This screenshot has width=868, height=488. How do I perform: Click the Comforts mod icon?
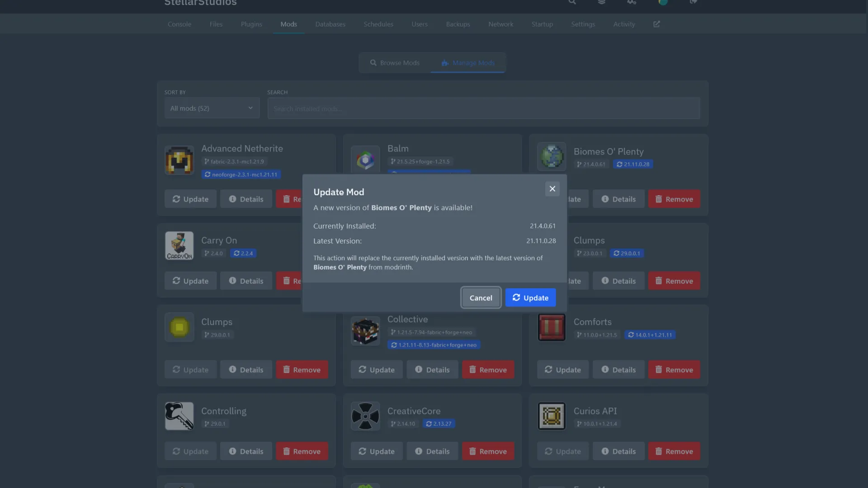tap(551, 327)
